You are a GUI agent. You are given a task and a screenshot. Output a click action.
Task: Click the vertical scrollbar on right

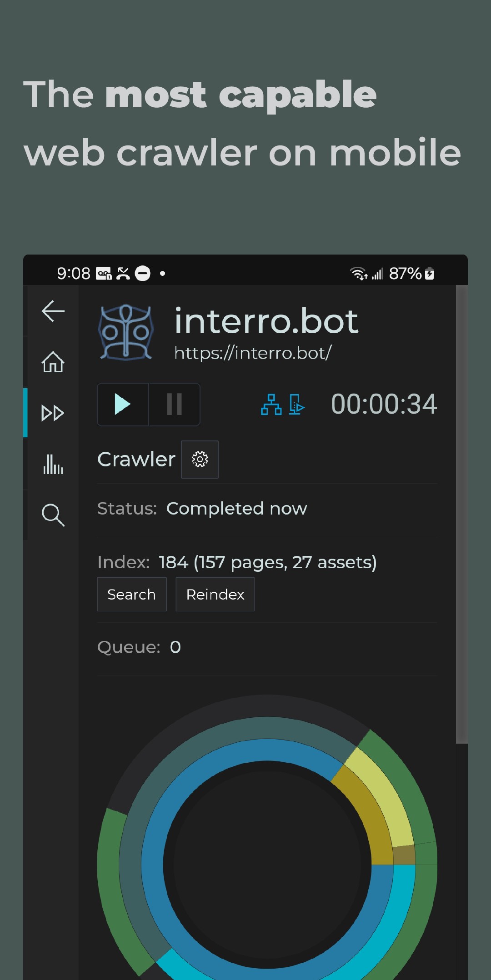(x=461, y=514)
